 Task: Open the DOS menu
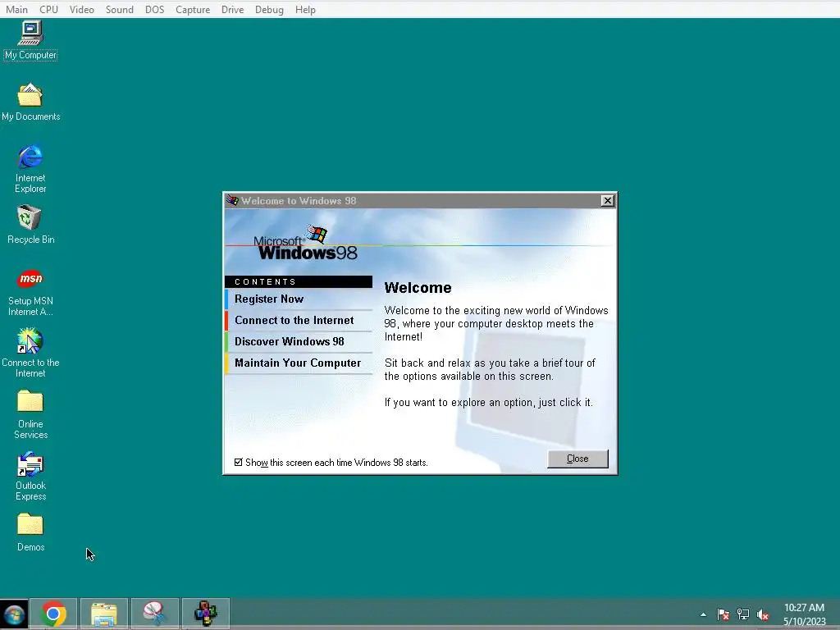click(155, 10)
